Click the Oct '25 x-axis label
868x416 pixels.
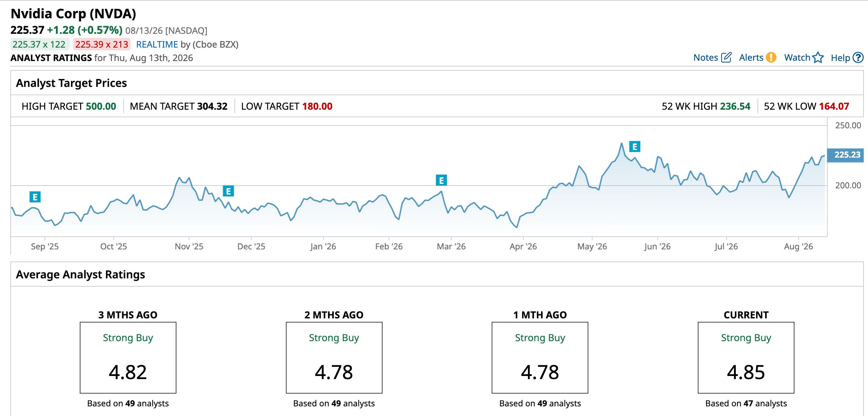[114, 247]
